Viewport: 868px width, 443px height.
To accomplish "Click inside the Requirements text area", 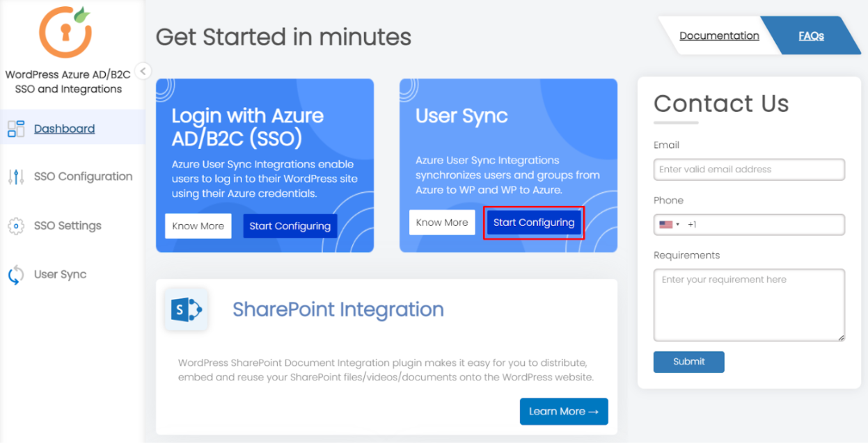I will pos(749,305).
